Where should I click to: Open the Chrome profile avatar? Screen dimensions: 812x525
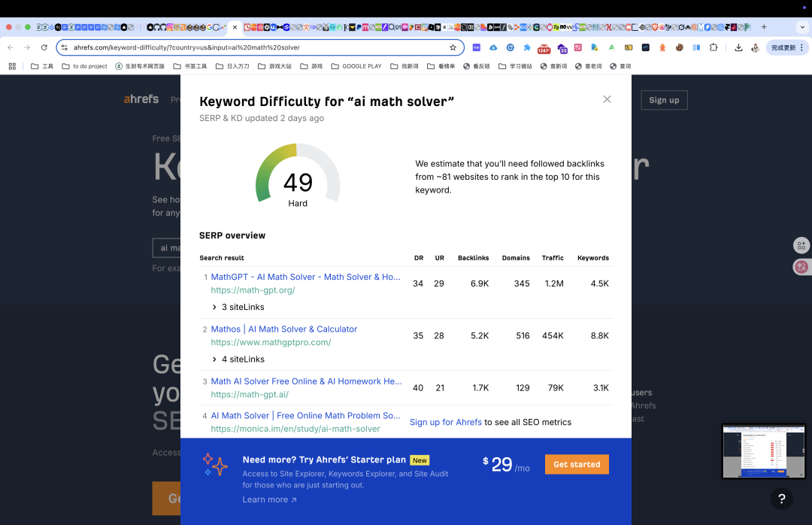(x=755, y=47)
